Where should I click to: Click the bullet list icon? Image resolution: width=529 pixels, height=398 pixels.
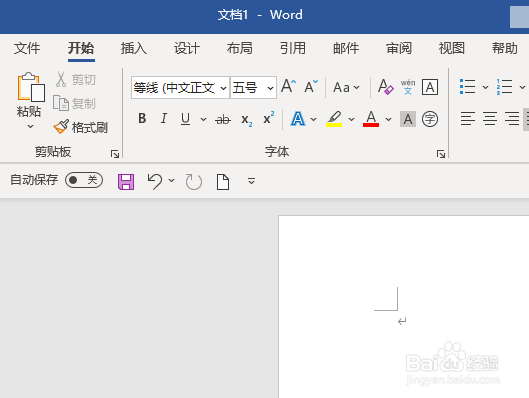pyautogui.click(x=468, y=87)
